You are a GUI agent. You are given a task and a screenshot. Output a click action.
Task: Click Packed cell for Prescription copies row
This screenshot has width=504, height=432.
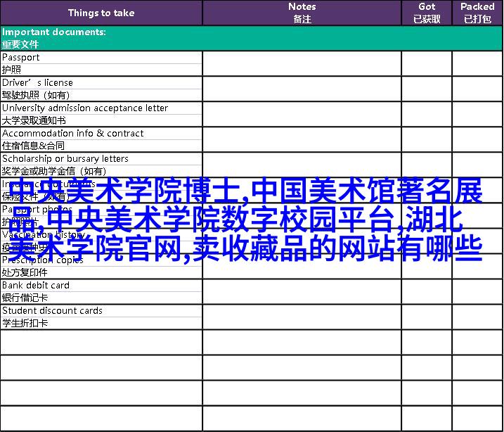click(477, 267)
